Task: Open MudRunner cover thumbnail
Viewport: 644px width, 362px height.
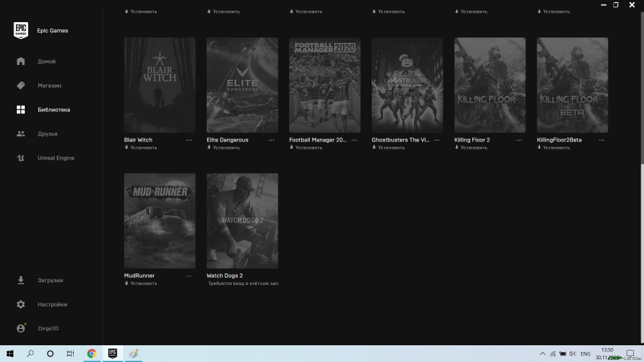Action: point(160,221)
